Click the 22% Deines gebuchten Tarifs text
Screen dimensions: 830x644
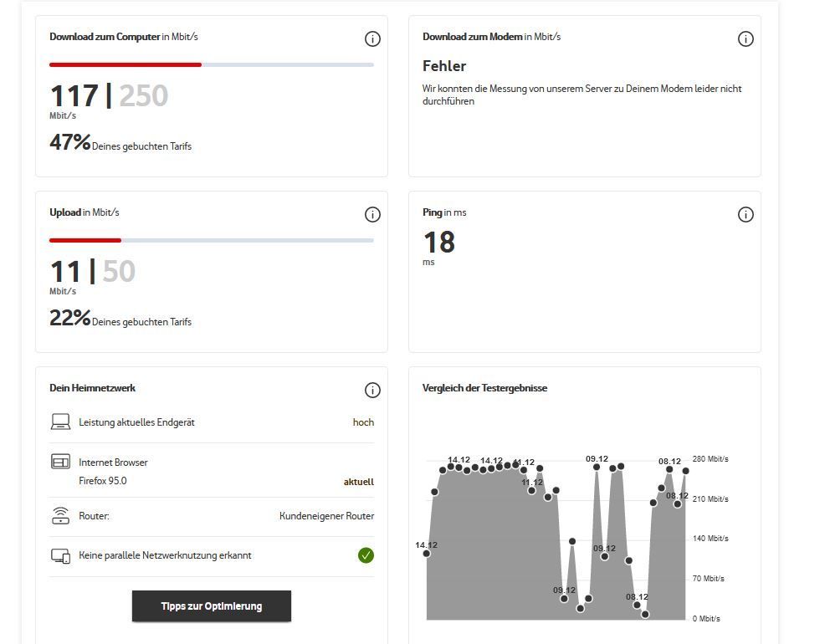[x=120, y=319]
